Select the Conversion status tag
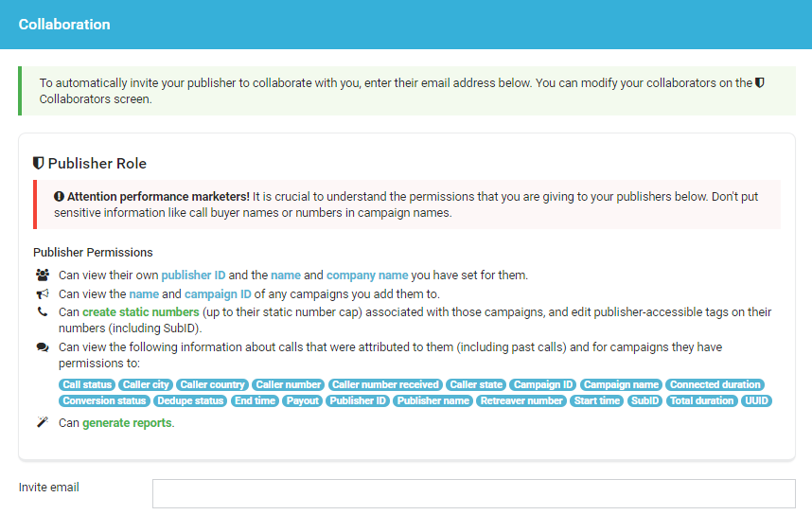The height and width of the screenshot is (515, 812). (104, 400)
